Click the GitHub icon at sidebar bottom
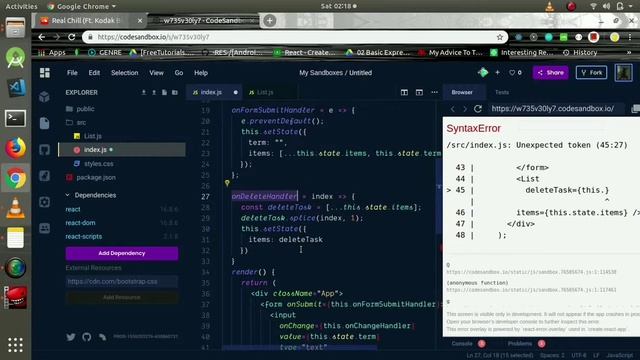The width and height of the screenshot is (640, 360). point(87,337)
